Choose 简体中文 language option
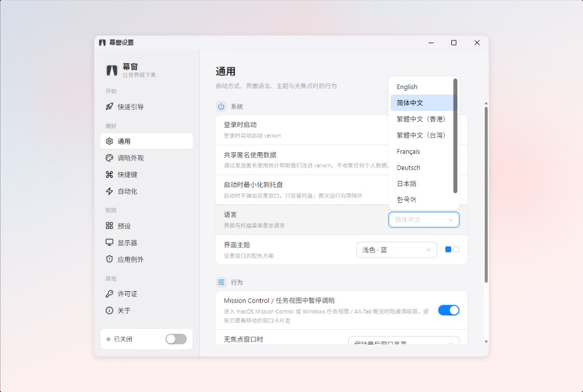 click(422, 103)
